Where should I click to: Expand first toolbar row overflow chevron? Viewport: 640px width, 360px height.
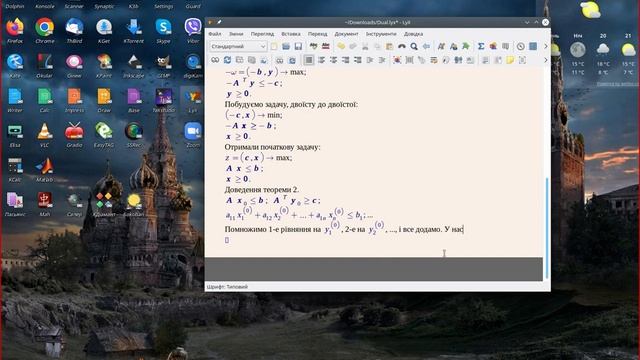coord(546,47)
